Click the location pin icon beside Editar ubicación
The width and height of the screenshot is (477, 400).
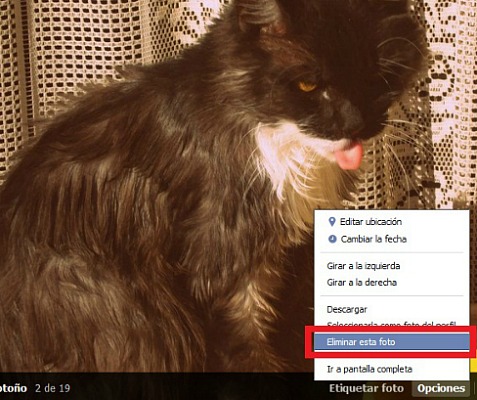[332, 222]
